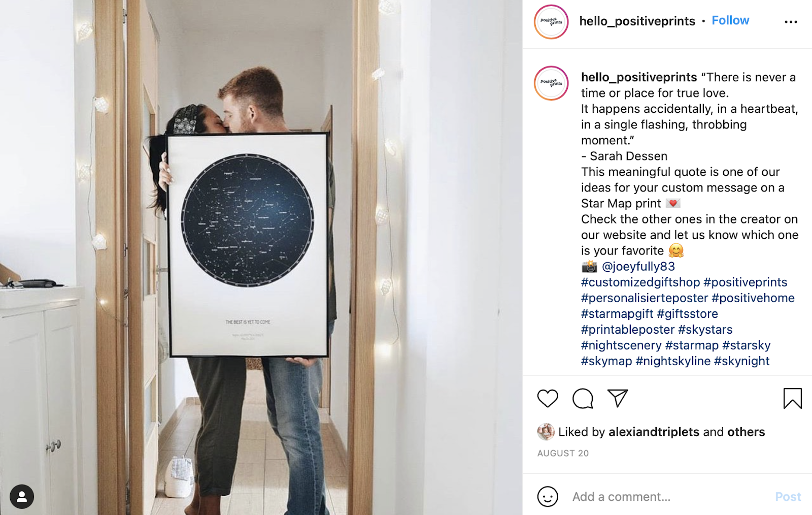The image size is (812, 515).
Task: Save the post with the bookmark icon
Action: pyautogui.click(x=792, y=398)
